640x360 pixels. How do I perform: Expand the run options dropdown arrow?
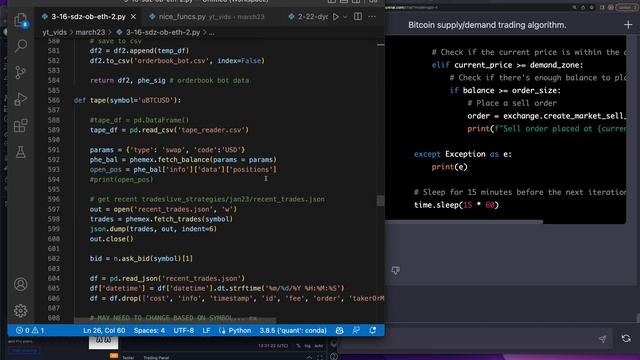[345, 17]
